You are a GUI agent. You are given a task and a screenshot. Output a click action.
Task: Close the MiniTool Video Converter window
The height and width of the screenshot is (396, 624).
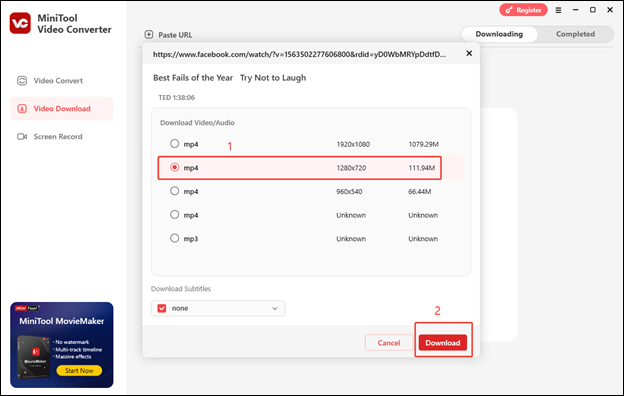[610, 10]
